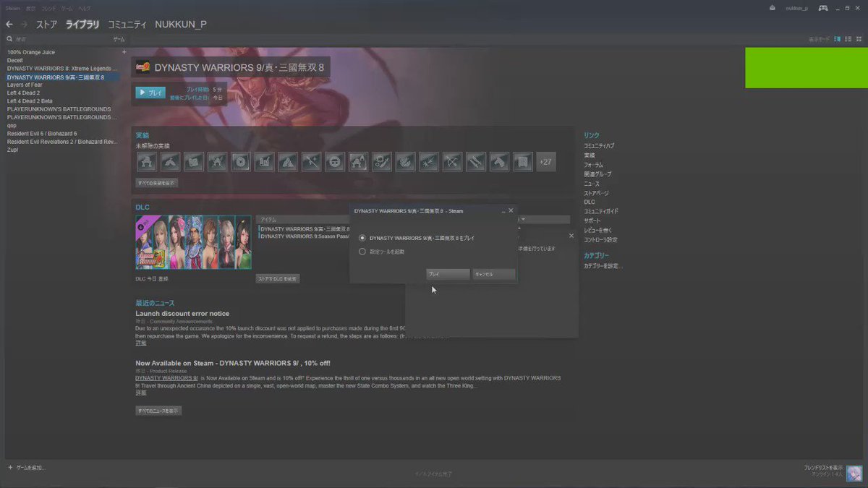Close the preparing-to-launch window behind

(x=571, y=236)
